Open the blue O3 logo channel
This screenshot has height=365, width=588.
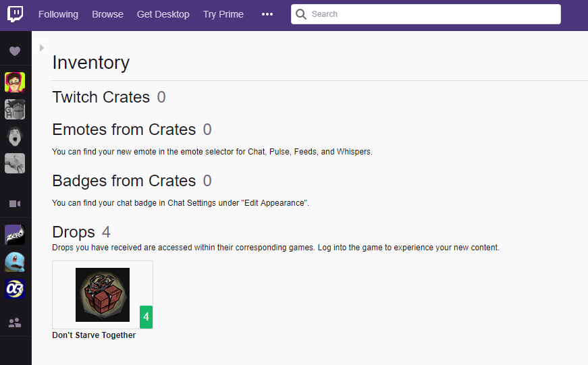pyautogui.click(x=15, y=289)
